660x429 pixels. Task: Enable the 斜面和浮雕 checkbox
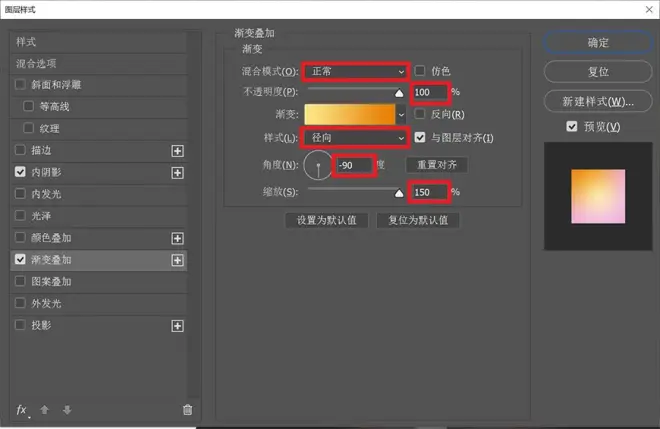pyautogui.click(x=20, y=84)
